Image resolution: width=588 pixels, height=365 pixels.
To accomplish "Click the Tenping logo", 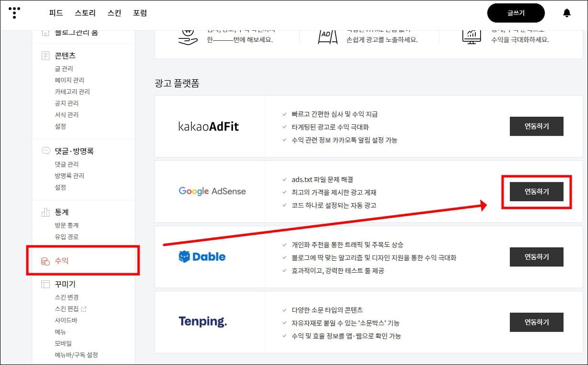I will (x=202, y=322).
